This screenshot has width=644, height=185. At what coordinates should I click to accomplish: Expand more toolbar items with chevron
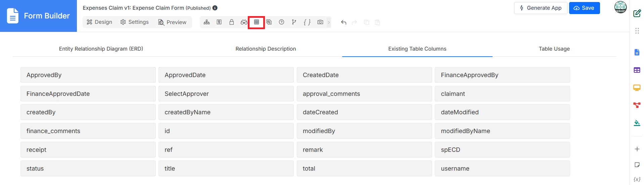(x=329, y=22)
